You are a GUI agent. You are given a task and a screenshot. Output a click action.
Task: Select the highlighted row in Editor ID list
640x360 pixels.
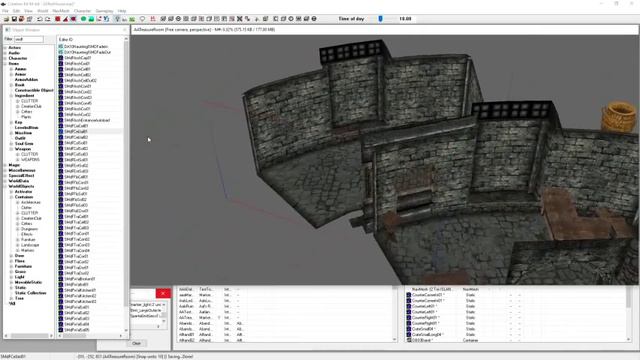[x=91, y=131]
